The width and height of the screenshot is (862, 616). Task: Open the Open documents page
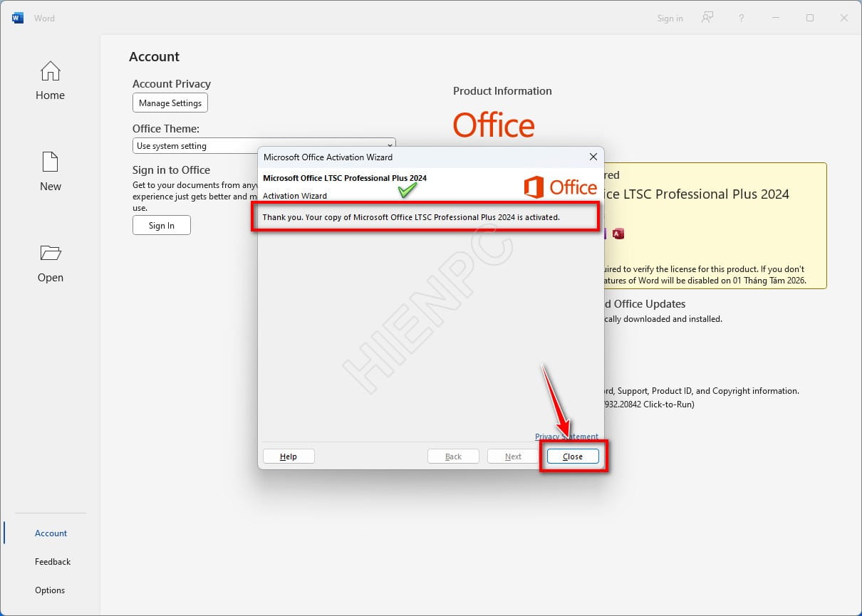50,263
